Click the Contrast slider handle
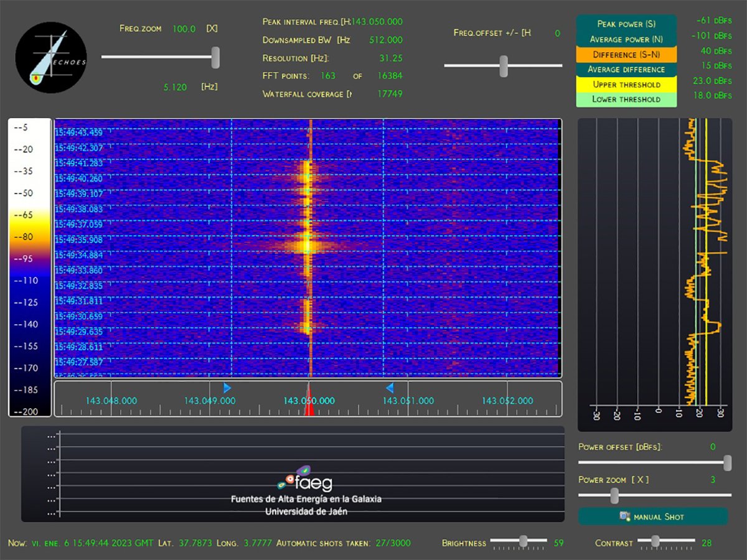747x560 pixels. [x=655, y=541]
